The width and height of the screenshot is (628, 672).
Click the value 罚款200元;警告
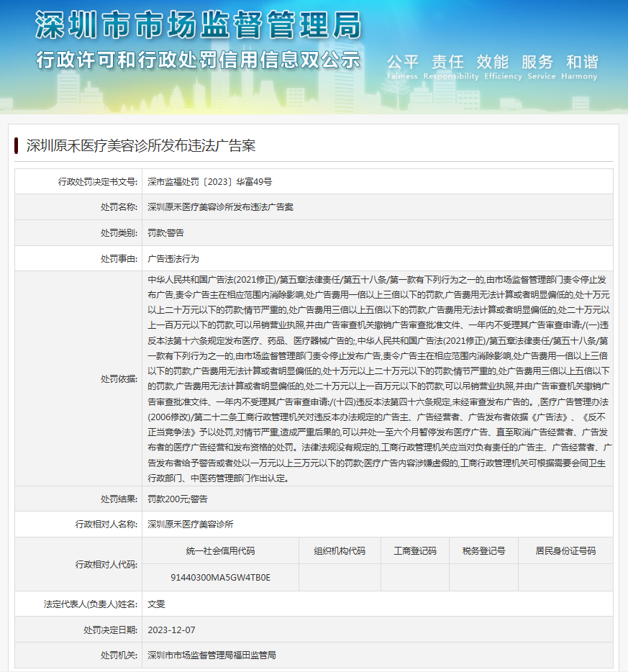click(x=178, y=499)
